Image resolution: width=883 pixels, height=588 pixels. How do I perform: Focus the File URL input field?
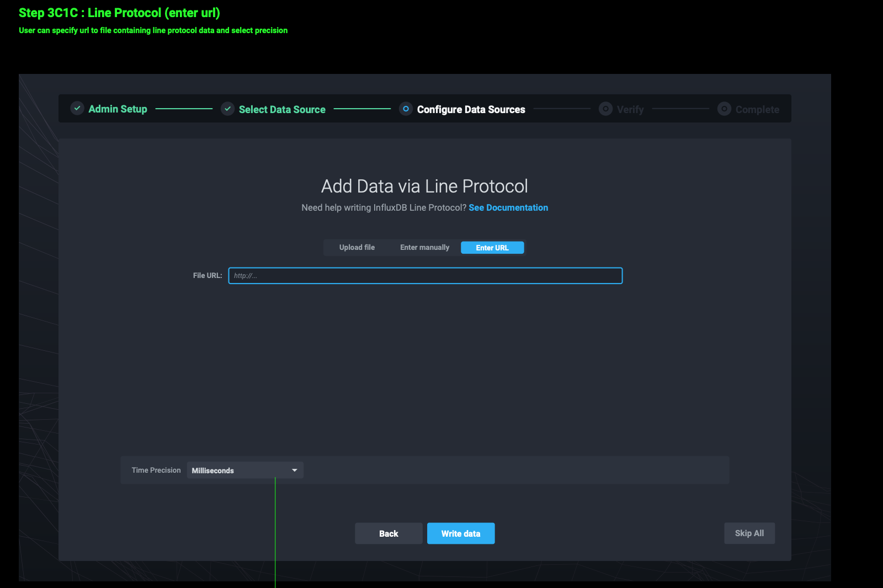point(425,276)
